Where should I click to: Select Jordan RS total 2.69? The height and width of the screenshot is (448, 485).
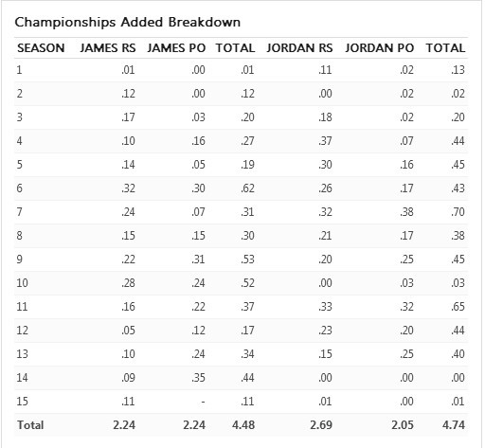click(321, 425)
